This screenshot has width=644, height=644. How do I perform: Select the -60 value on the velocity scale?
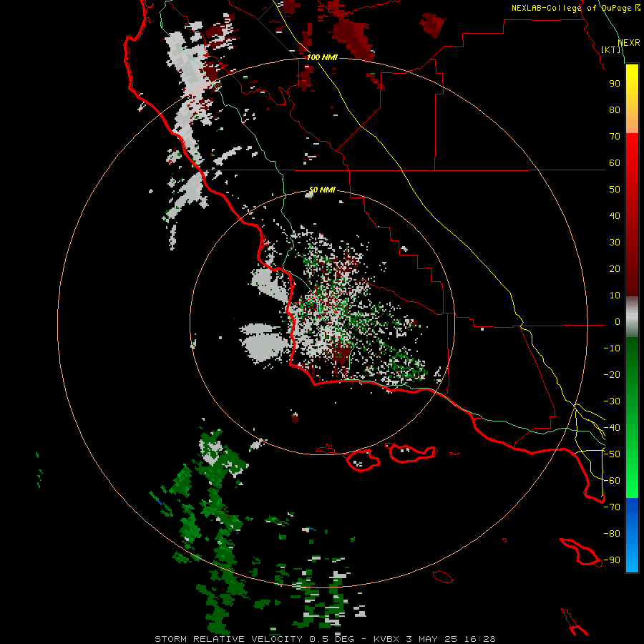612,481
